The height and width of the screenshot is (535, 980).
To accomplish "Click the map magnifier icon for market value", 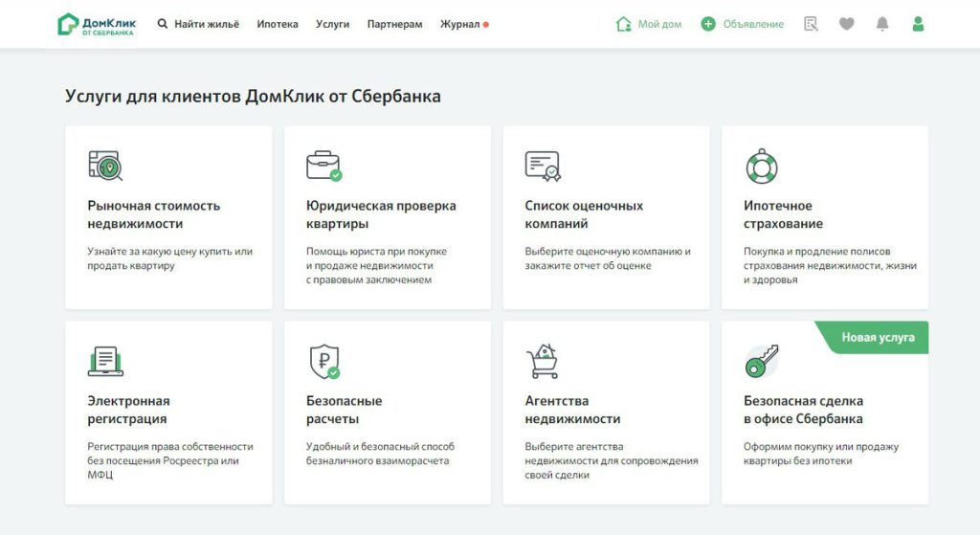I will [105, 166].
